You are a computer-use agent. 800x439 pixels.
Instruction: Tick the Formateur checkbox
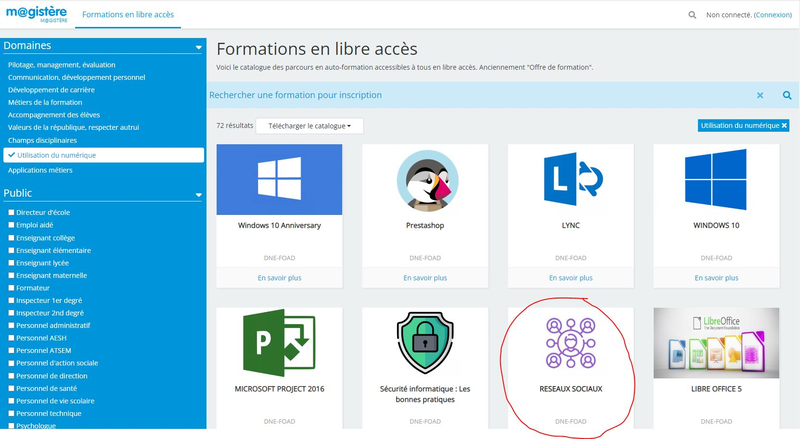tap(11, 288)
